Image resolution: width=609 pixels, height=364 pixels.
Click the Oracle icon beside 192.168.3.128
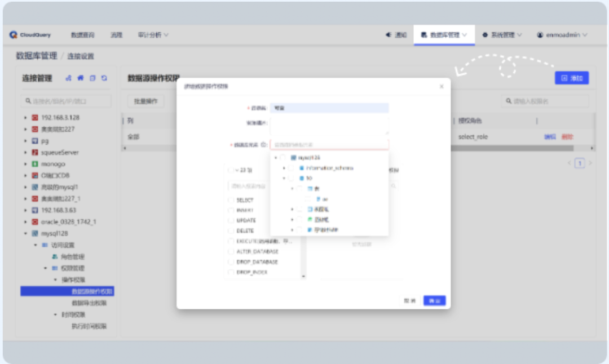tap(35, 118)
